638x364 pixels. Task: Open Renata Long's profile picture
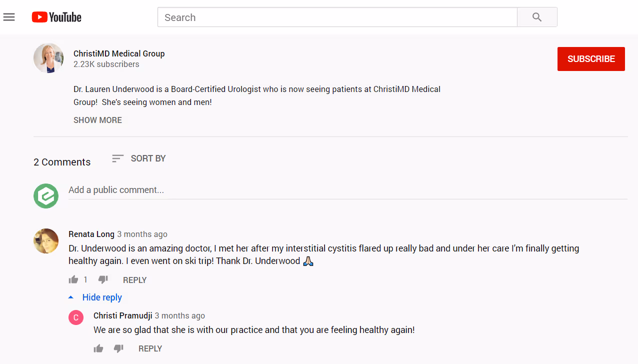click(x=46, y=241)
